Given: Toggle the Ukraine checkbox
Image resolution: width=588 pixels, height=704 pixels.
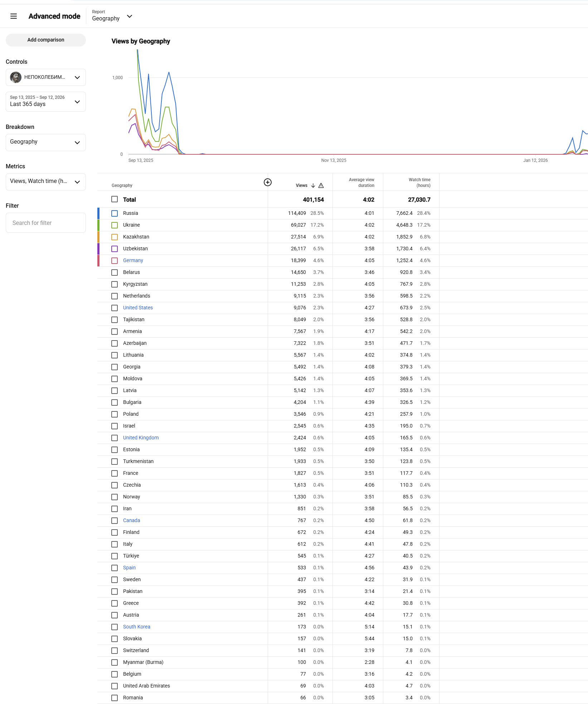Looking at the screenshot, I should point(115,225).
